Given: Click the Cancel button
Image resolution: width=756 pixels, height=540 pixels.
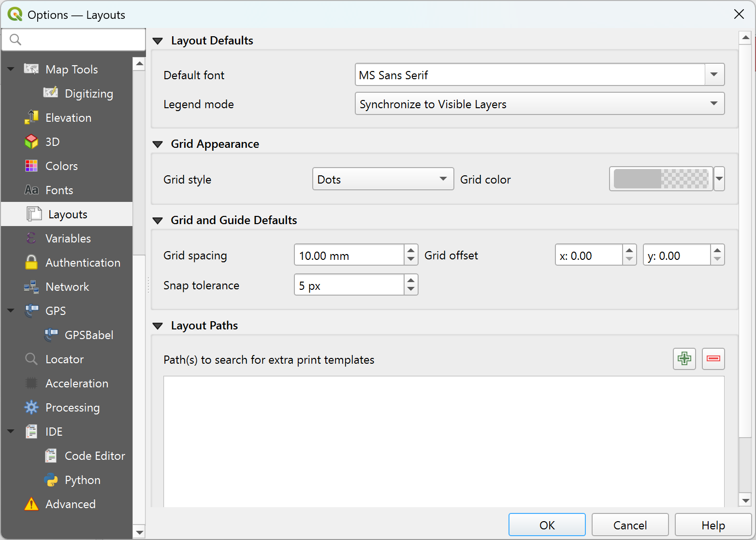Looking at the screenshot, I should coord(630,525).
